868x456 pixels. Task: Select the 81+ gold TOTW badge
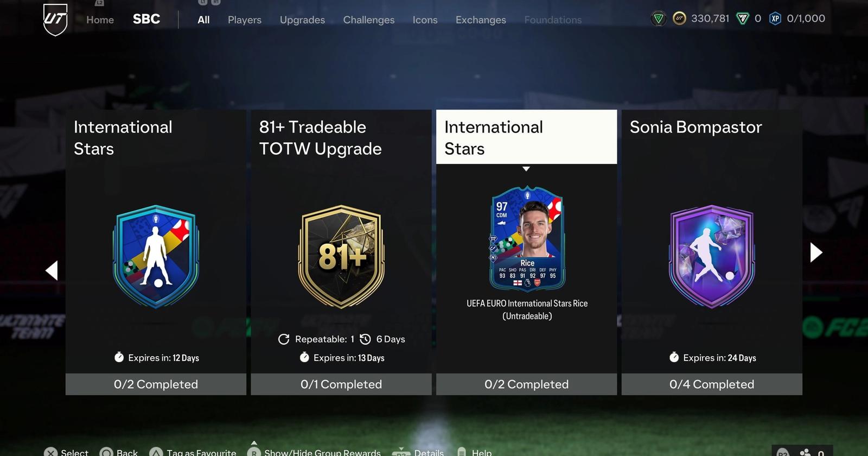[x=341, y=256]
